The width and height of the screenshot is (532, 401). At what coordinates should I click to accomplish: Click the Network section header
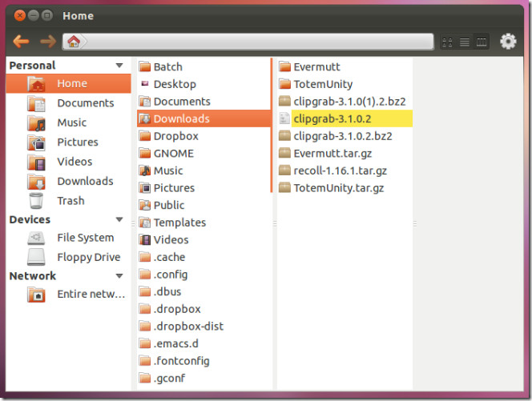pyautogui.click(x=33, y=276)
